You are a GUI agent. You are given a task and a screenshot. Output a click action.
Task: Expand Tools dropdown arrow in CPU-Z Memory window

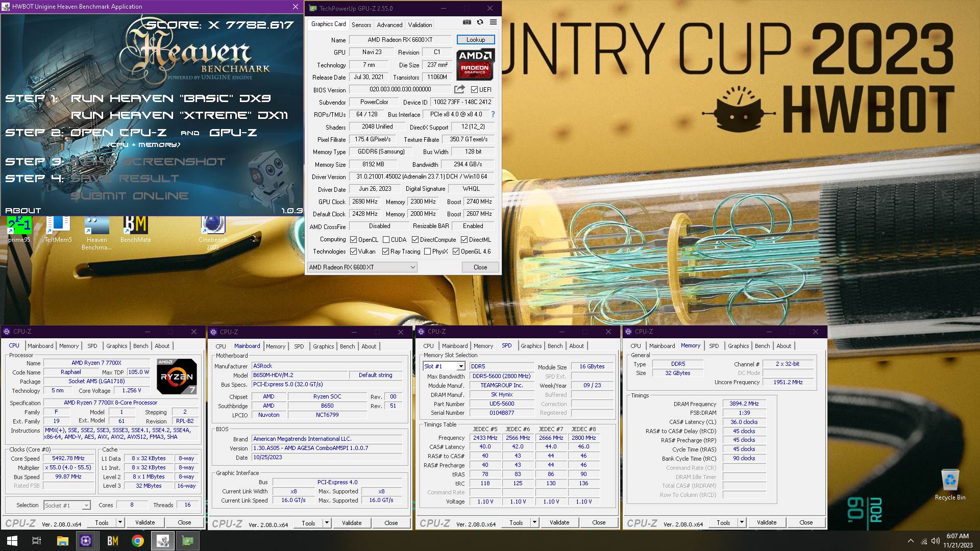pyautogui.click(x=742, y=522)
